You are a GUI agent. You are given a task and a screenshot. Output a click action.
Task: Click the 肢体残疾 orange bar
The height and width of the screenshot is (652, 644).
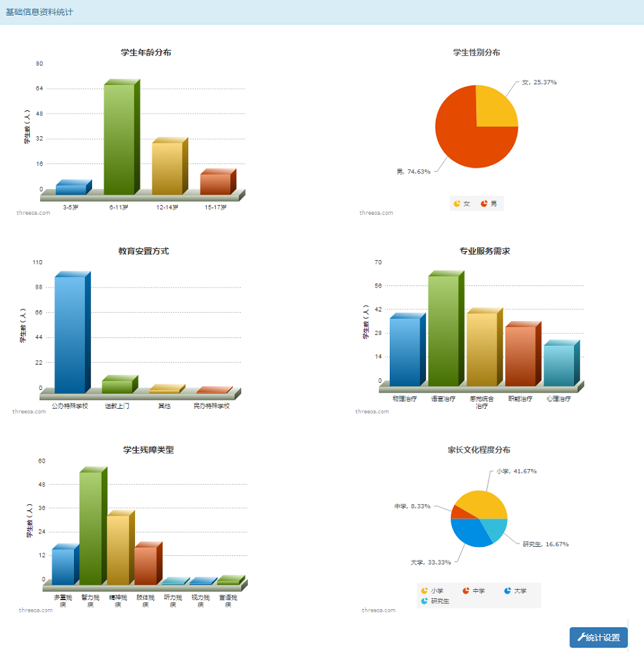pos(145,565)
